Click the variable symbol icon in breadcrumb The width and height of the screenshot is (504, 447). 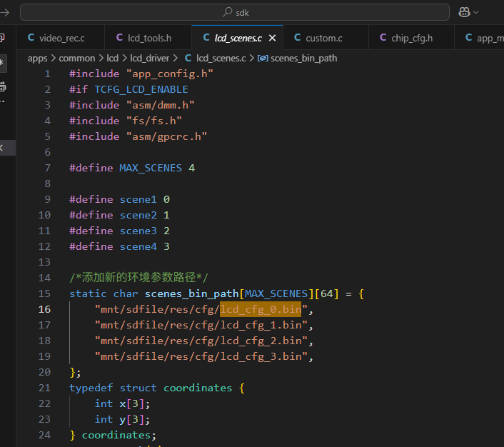point(263,59)
